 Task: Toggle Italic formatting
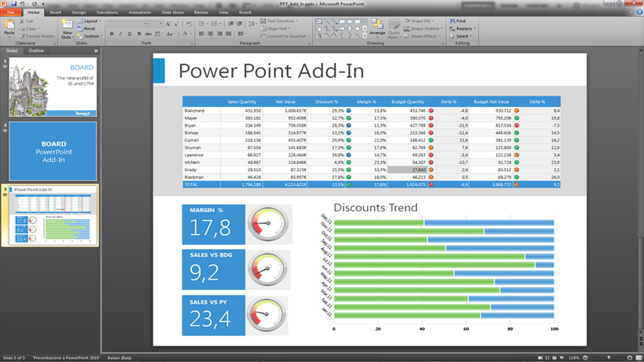click(x=121, y=34)
